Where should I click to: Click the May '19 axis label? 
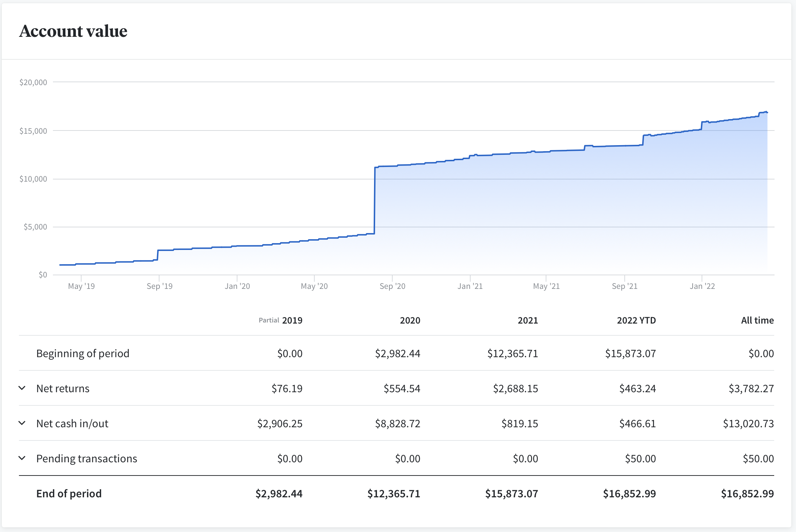pyautogui.click(x=82, y=286)
